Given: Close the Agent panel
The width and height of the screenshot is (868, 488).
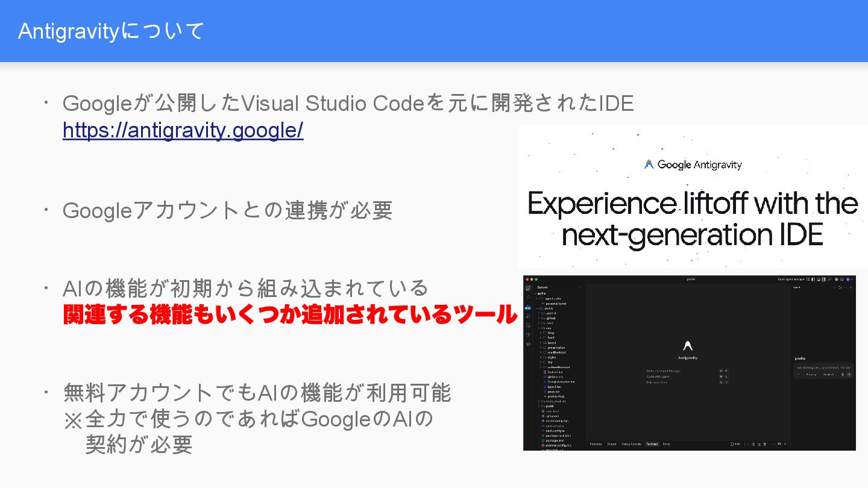Looking at the screenshot, I should (x=851, y=287).
